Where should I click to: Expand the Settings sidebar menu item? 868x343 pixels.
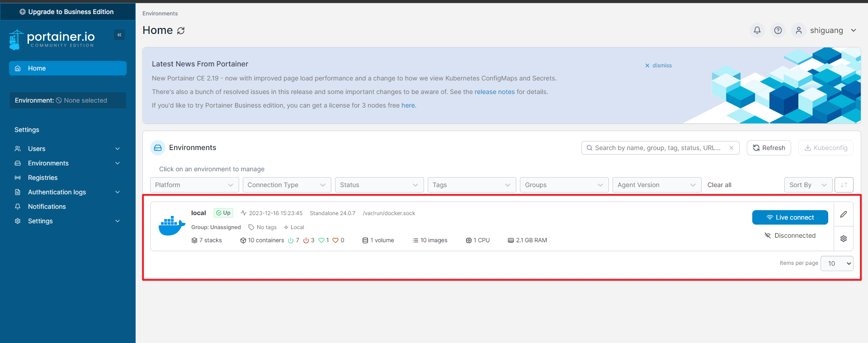pos(68,221)
